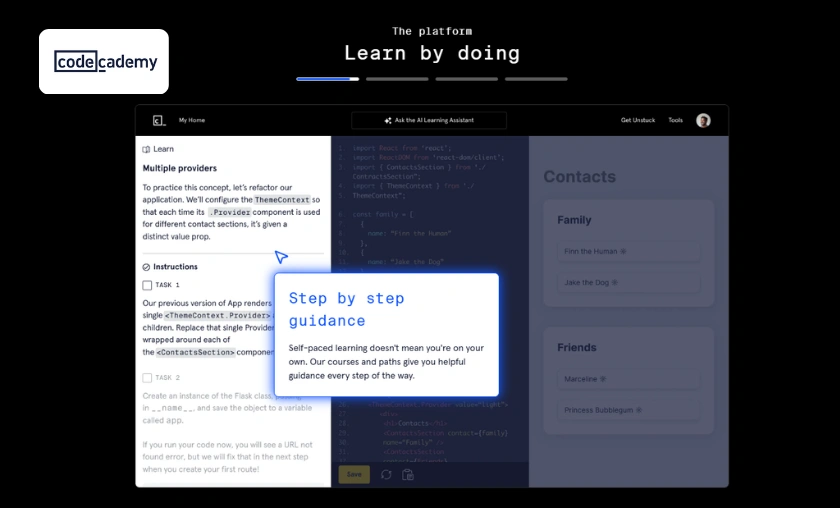This screenshot has width=840, height=508.
Task: Click the yellow Save button
Action: (x=354, y=474)
